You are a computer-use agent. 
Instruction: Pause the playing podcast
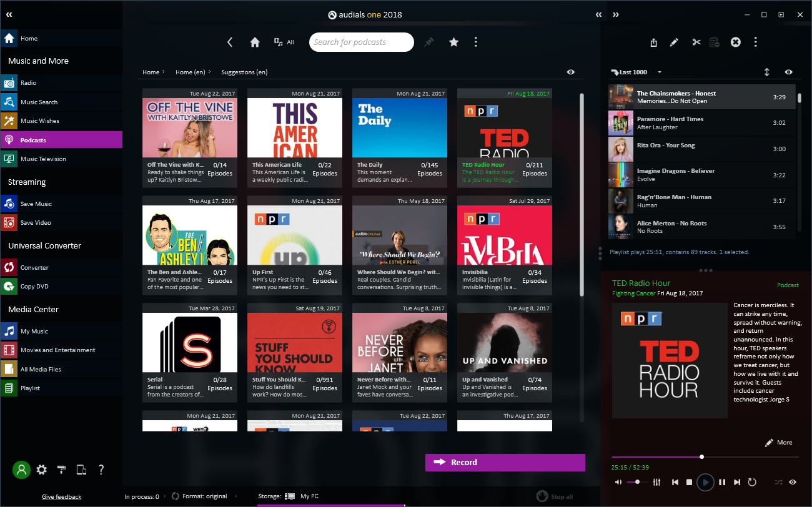pos(722,482)
